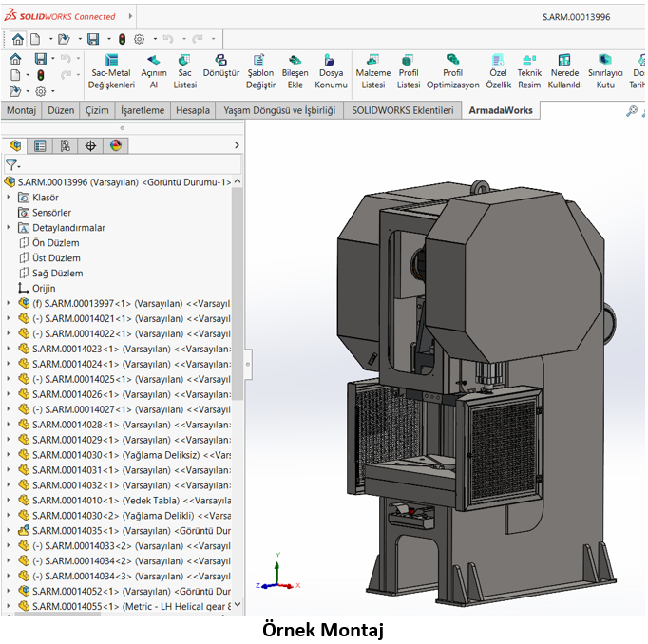
Task: Expand the Klasör folder node
Action: pyautogui.click(x=10, y=198)
